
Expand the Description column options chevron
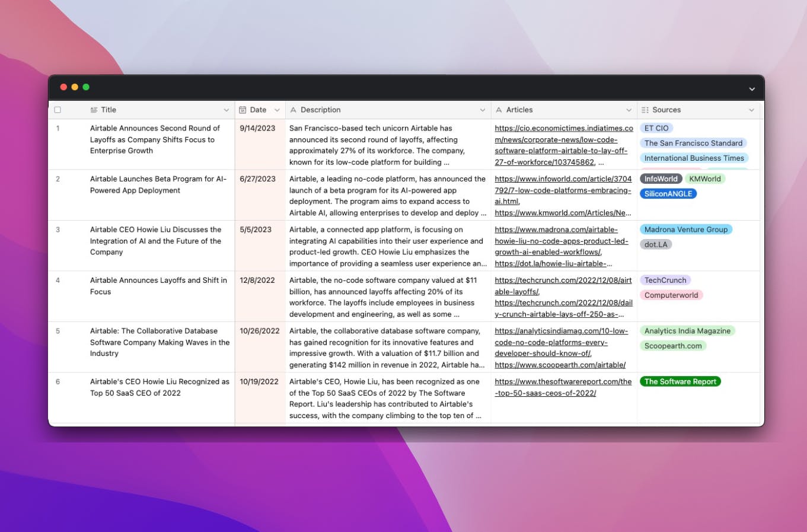point(482,110)
